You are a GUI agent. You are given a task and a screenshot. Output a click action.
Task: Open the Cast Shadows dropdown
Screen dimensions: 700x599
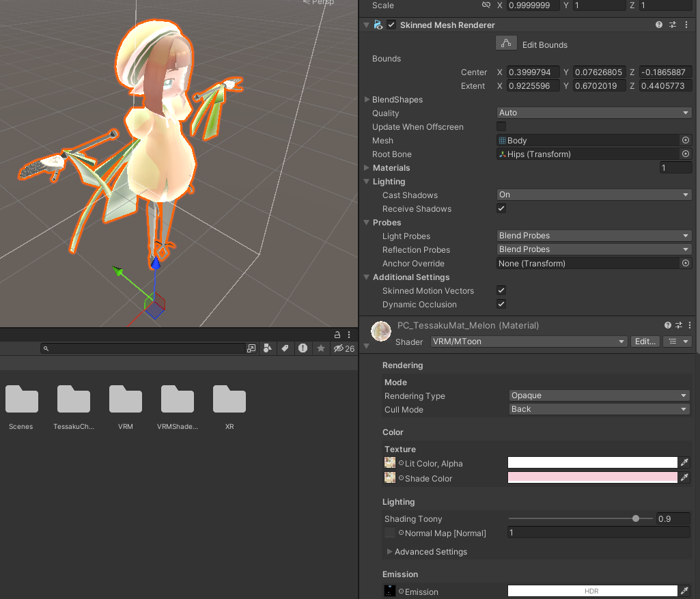(x=593, y=195)
